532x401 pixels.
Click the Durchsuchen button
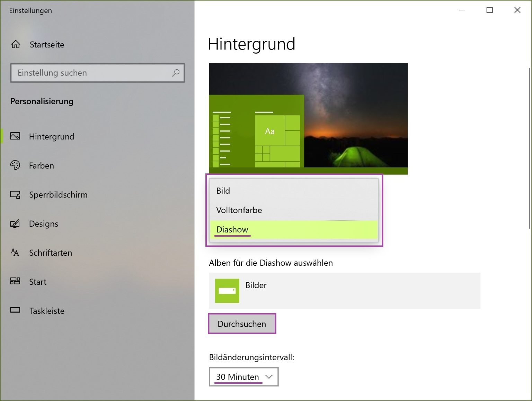tap(242, 323)
